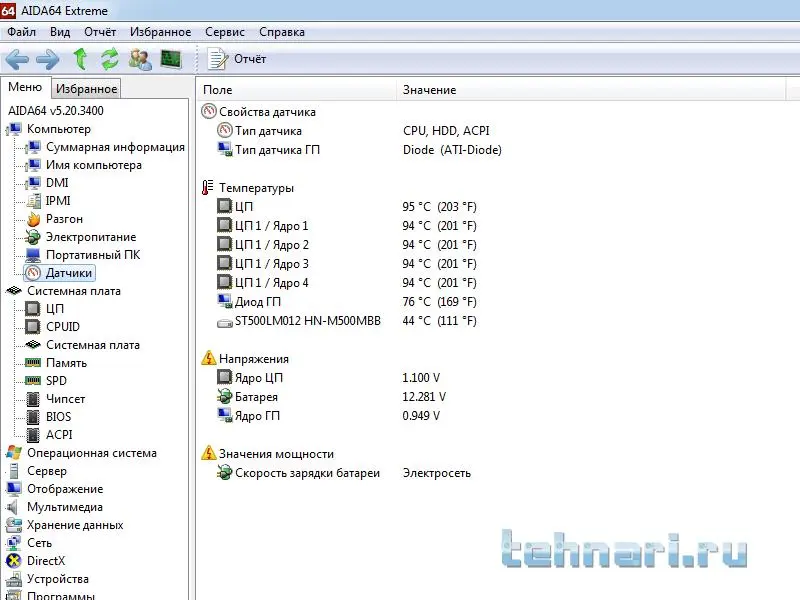
Task: Select AIDA64 v5.20.3400 root node
Action: tap(56, 111)
